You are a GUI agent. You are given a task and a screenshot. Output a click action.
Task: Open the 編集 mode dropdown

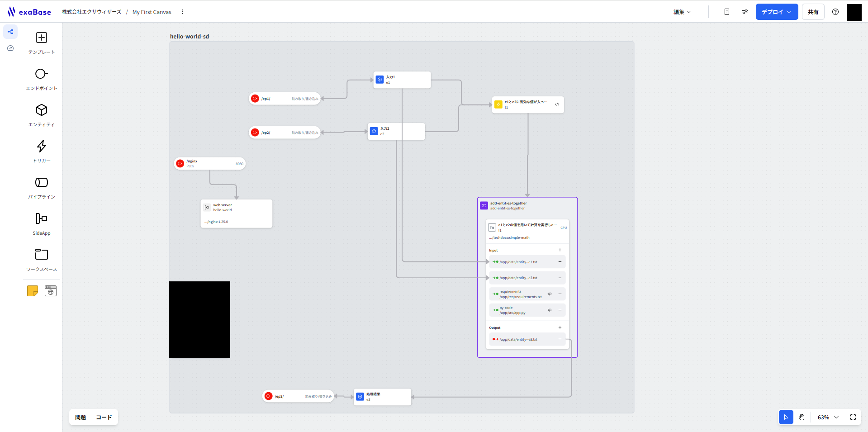[682, 12]
